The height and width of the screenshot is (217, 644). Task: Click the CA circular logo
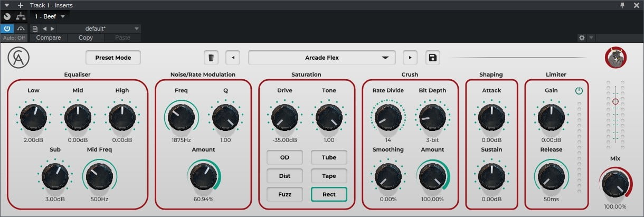pyautogui.click(x=18, y=58)
